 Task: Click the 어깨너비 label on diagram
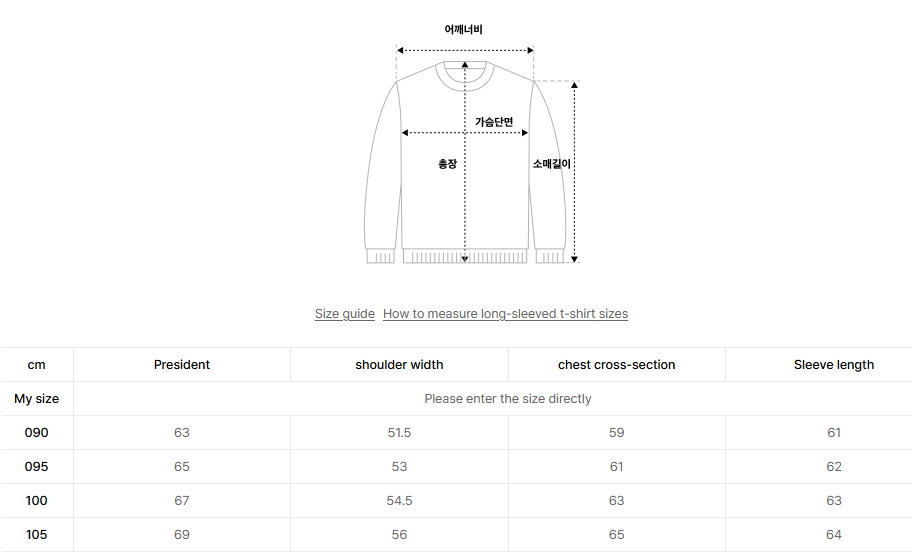tap(464, 30)
